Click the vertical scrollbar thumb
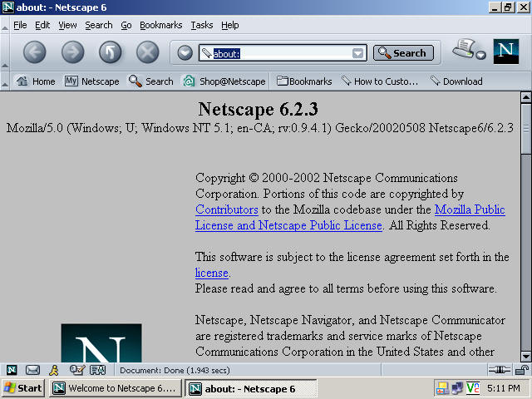Image resolution: width=532 pixels, height=399 pixels. (x=525, y=129)
